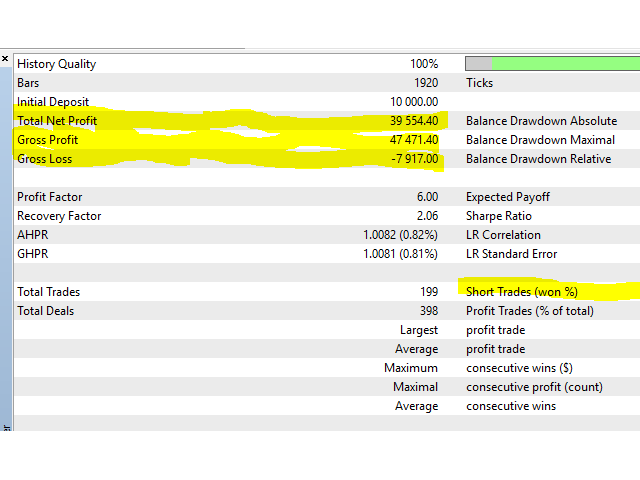This screenshot has width=640, height=480.
Task: Select the Gross Profit value 47 471.40
Action: [413, 140]
